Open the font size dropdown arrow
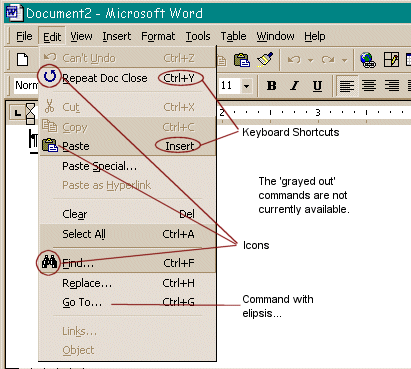Screen dimensions: 411x369 click(x=246, y=86)
